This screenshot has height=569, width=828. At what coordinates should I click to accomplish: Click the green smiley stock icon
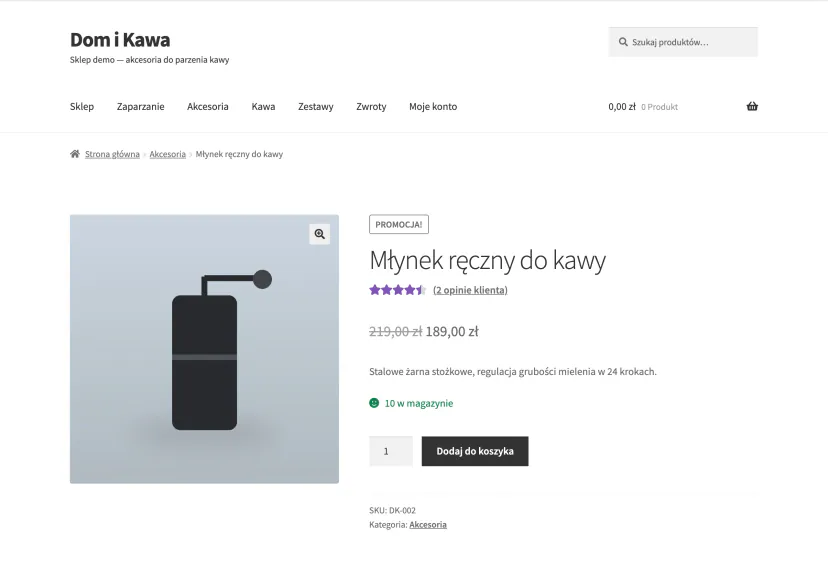(x=374, y=403)
